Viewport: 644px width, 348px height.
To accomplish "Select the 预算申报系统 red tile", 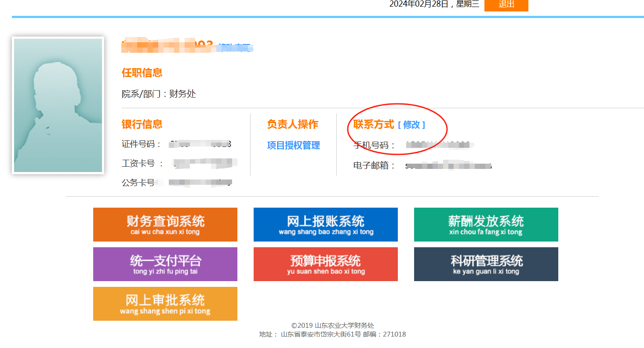I will click(x=325, y=264).
